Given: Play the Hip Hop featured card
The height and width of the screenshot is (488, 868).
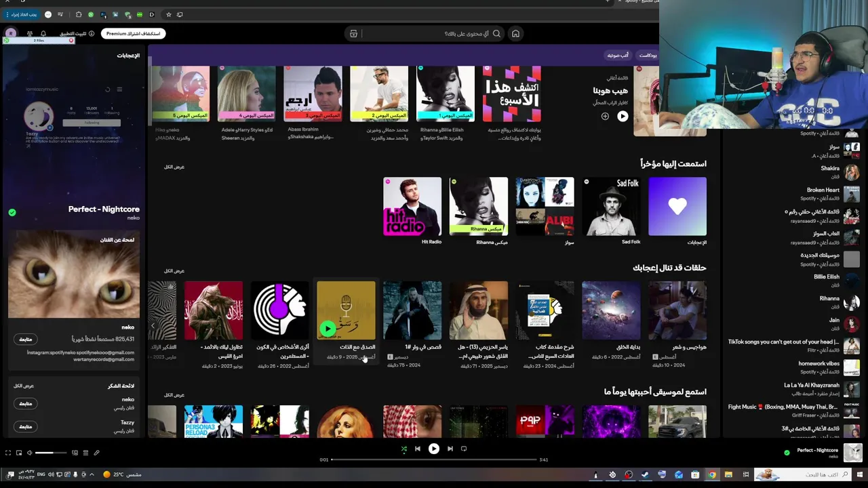Looking at the screenshot, I should (x=623, y=116).
